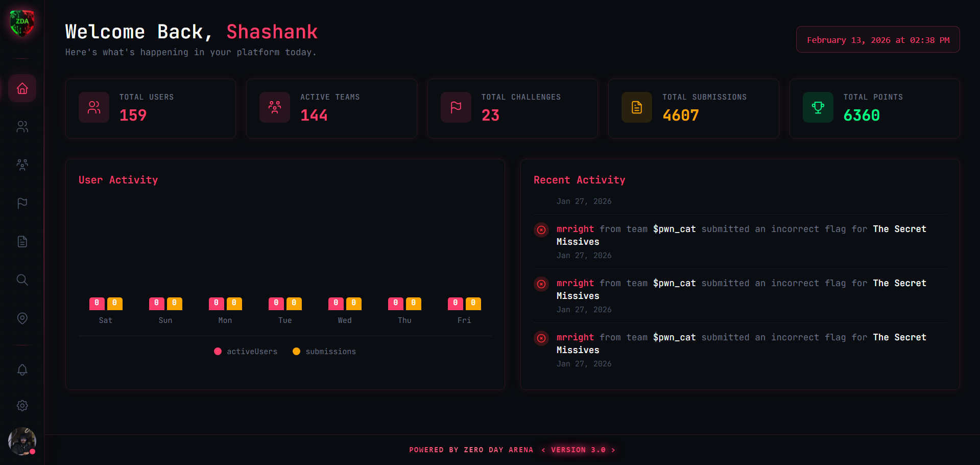Viewport: 980px width, 465px height.
Task: Click the location pin icon in sidebar
Action: (x=22, y=318)
